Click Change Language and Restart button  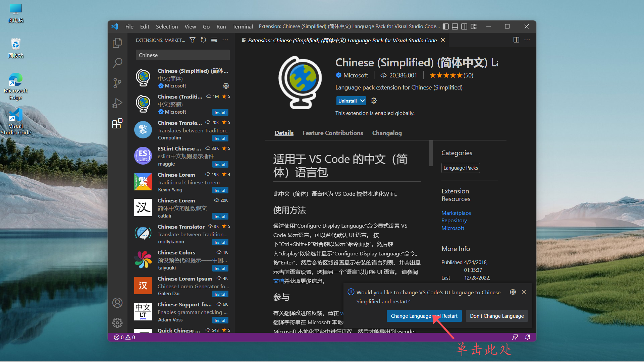(424, 316)
